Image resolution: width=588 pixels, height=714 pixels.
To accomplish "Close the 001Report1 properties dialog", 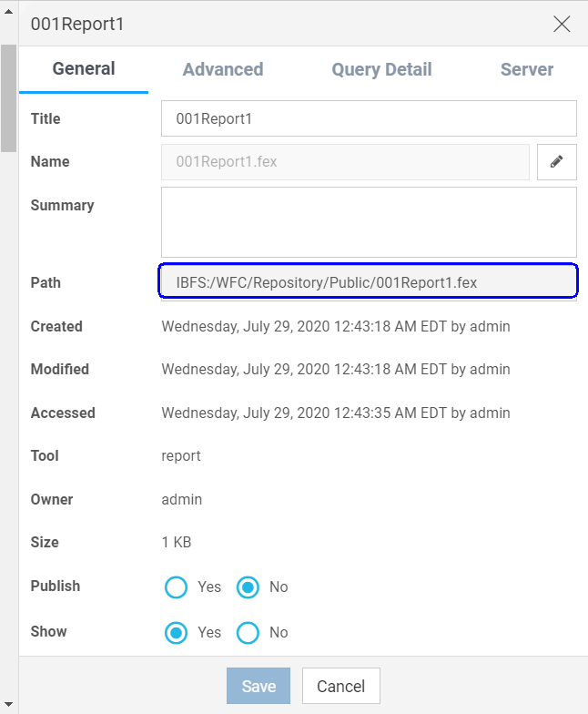I will [x=562, y=25].
